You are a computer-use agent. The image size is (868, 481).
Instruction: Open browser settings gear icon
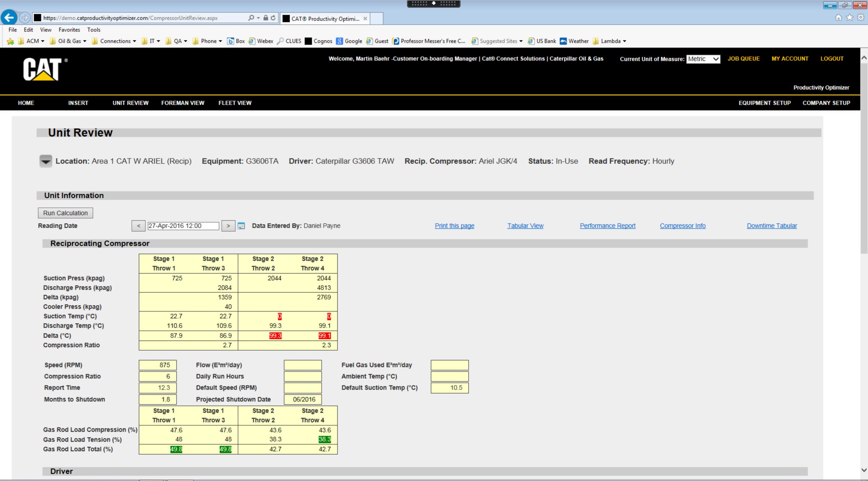click(x=861, y=18)
